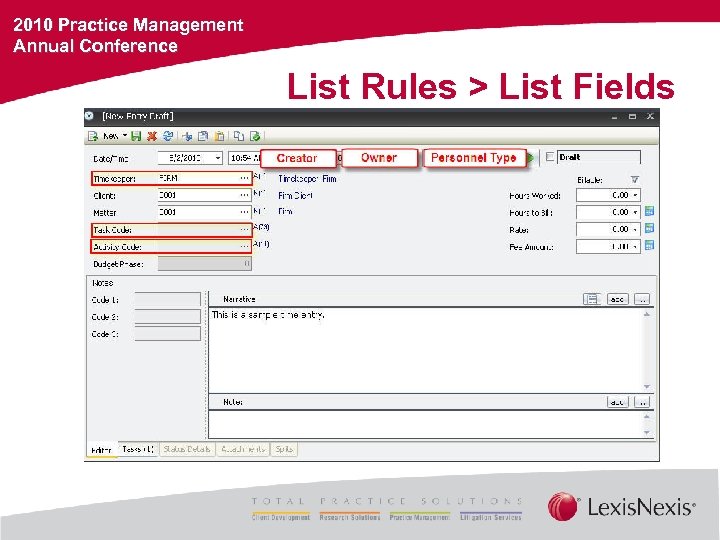
Task: Click the clipboard copy icon in toolbar
Action: pos(202,136)
